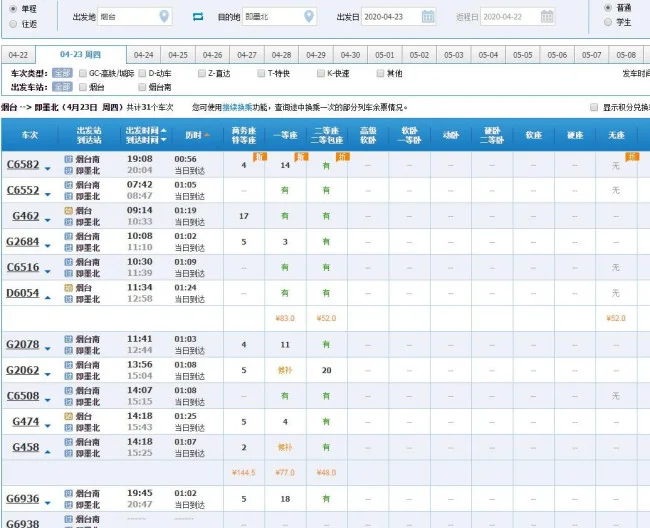Collapse G458 price details arrow
Viewport: 650px width, 528px height.
click(x=48, y=451)
